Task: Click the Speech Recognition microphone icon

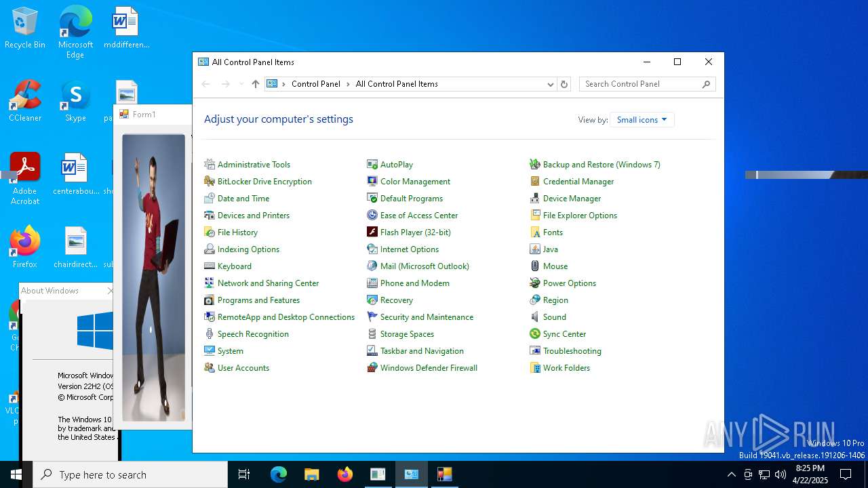Action: pyautogui.click(x=210, y=334)
